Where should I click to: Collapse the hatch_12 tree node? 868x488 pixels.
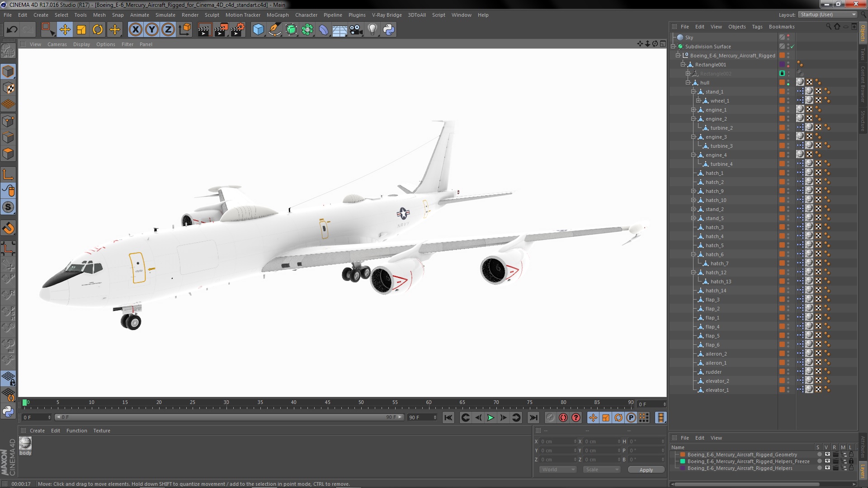pos(693,272)
